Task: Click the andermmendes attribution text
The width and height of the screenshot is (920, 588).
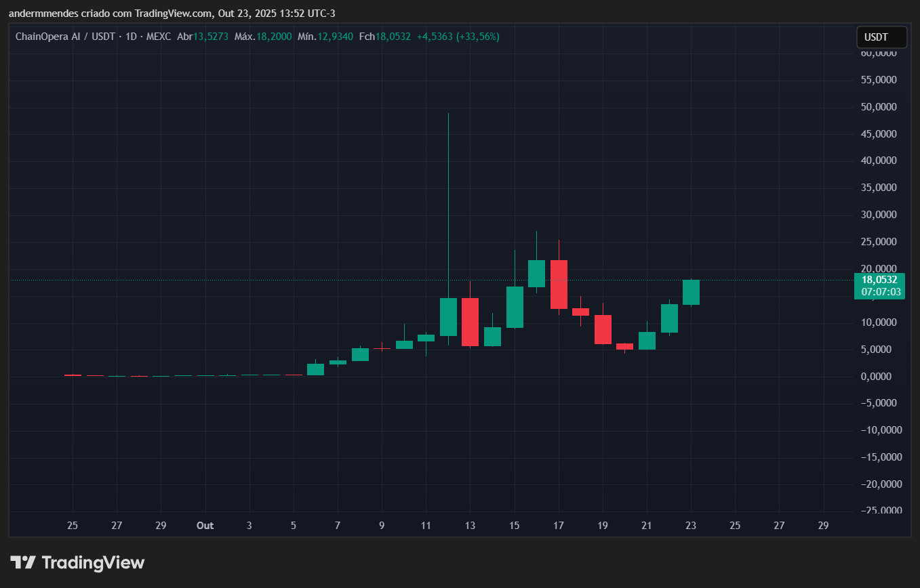Action: click(43, 13)
